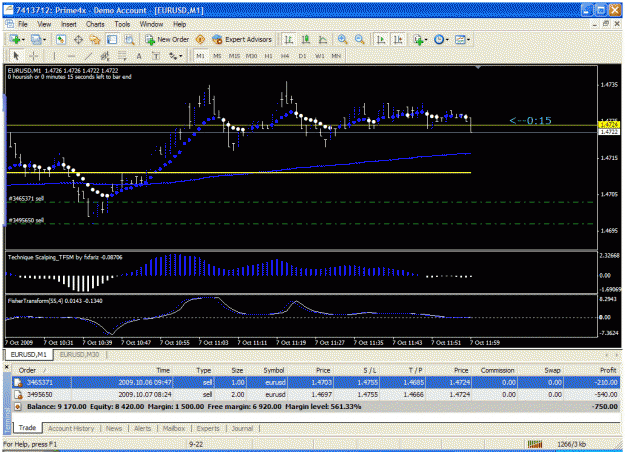Image resolution: width=625 pixels, height=452 pixels.
Task: Select the EURUSD,M30 chart tab
Action: click(79, 354)
